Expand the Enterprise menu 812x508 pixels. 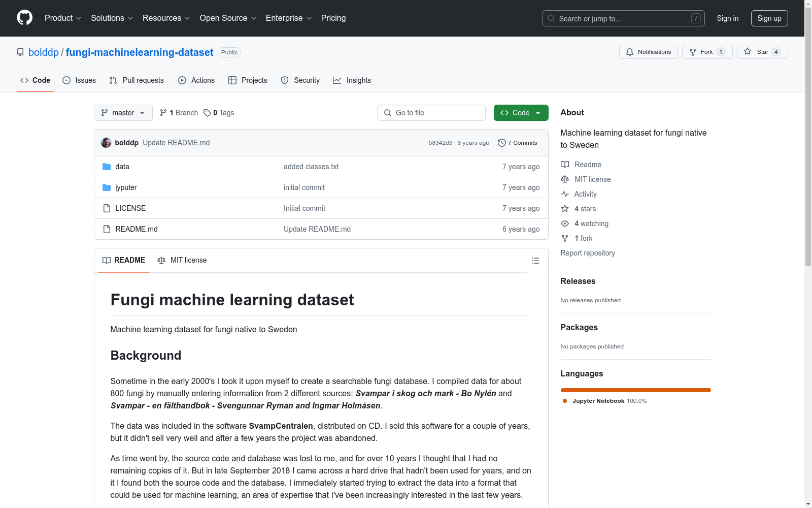click(289, 18)
